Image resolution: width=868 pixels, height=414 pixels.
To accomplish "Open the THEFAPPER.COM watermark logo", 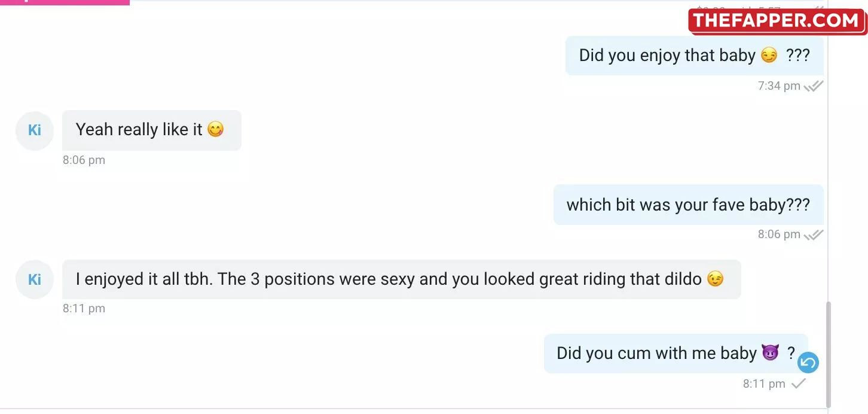I will tap(777, 21).
